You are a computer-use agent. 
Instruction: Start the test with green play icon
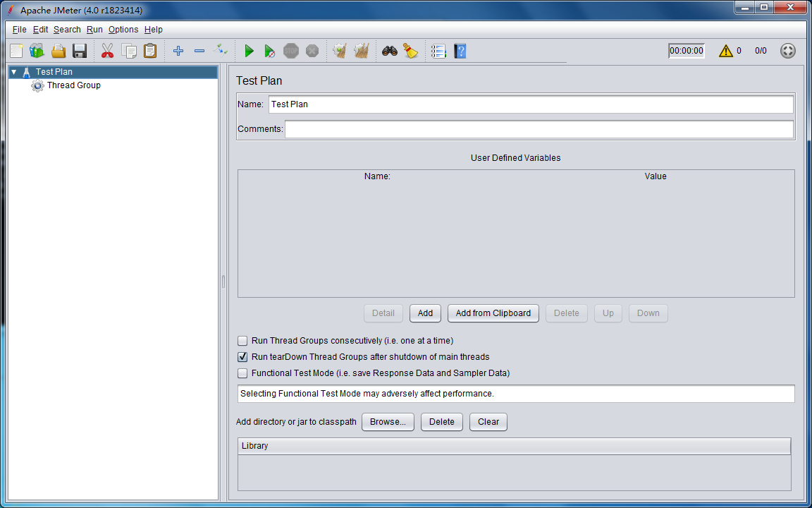coord(249,51)
